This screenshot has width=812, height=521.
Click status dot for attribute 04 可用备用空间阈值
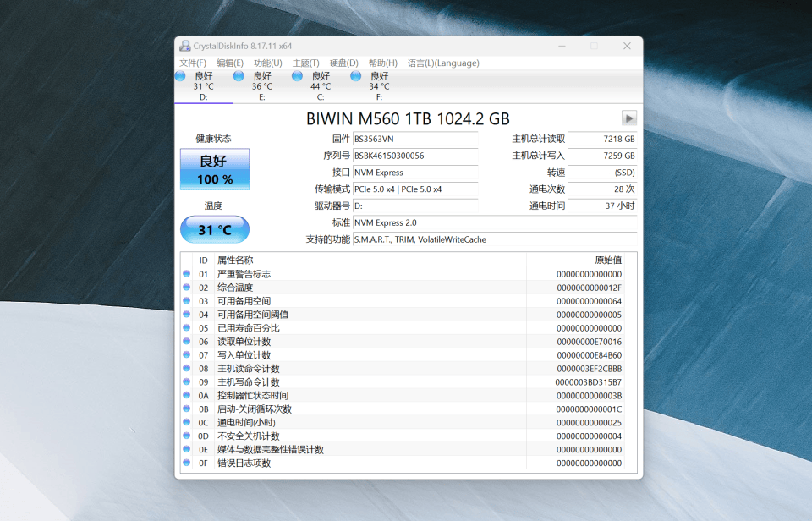point(186,314)
